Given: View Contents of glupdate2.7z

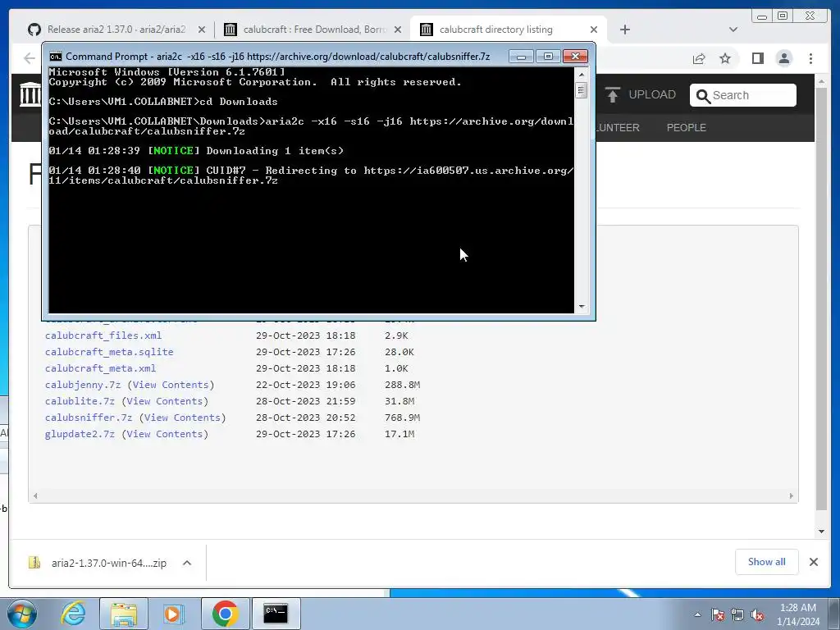Looking at the screenshot, I should coord(164,434).
